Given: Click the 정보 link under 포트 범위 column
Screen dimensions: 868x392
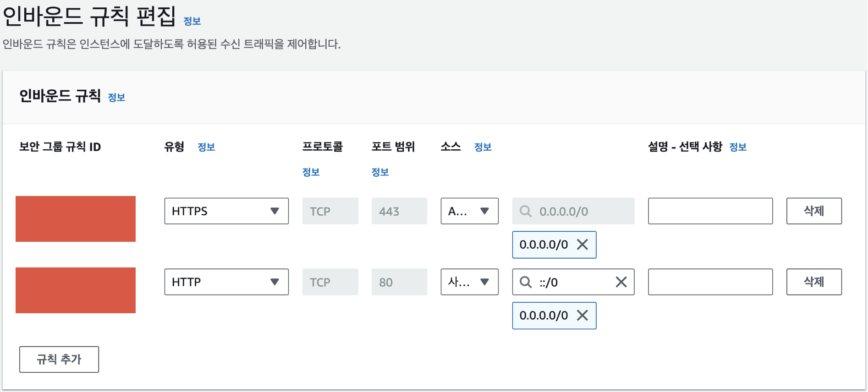Looking at the screenshot, I should pyautogui.click(x=380, y=172).
